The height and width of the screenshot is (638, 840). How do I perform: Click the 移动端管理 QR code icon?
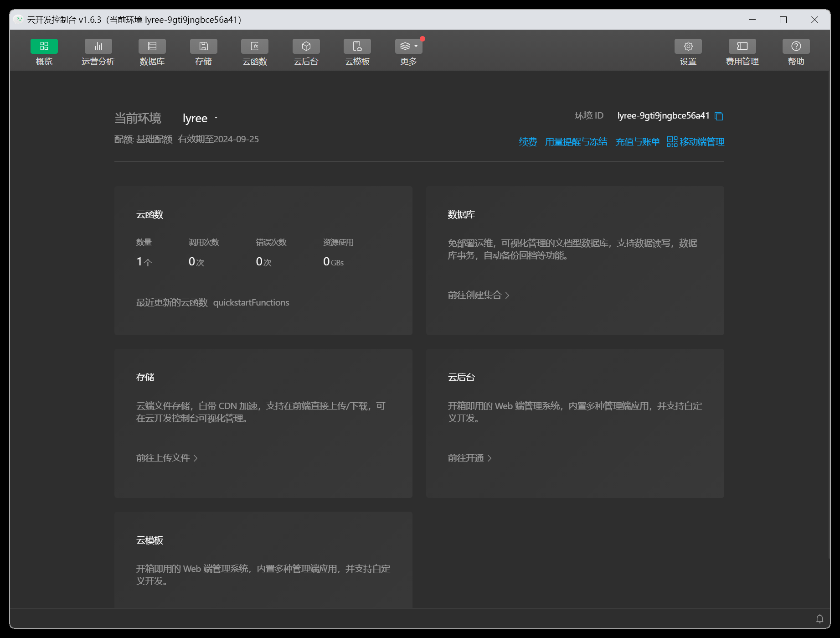672,142
